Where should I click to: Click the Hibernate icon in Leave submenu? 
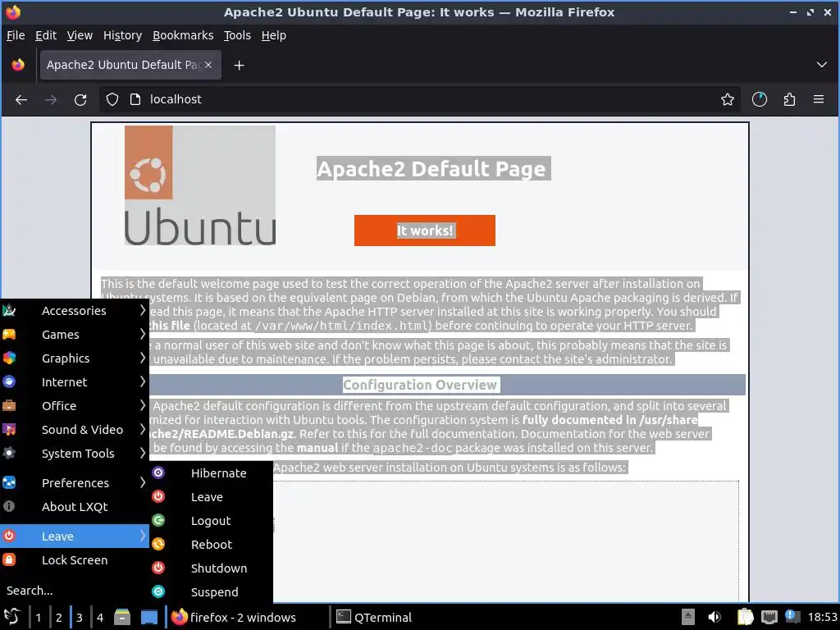point(158,472)
